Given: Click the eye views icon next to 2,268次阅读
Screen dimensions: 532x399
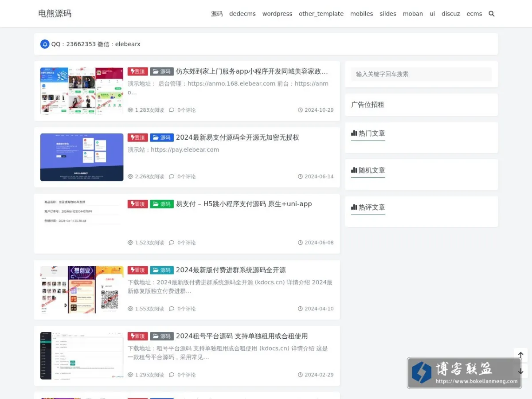Looking at the screenshot, I should [130, 176].
